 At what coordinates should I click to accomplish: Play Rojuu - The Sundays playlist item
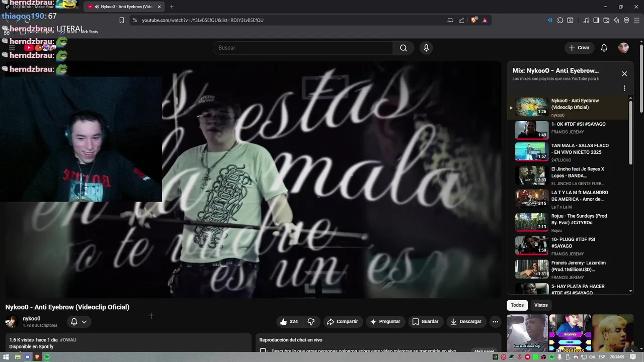(568, 223)
